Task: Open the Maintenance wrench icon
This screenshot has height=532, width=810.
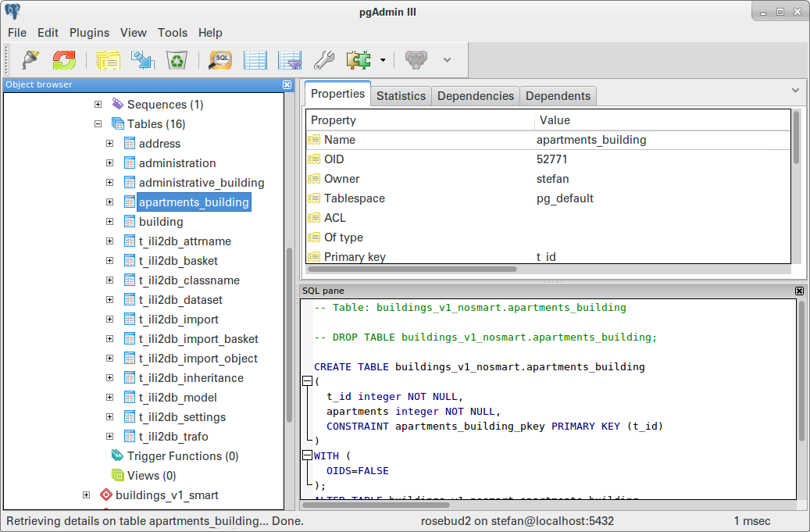Action: pyautogui.click(x=324, y=60)
